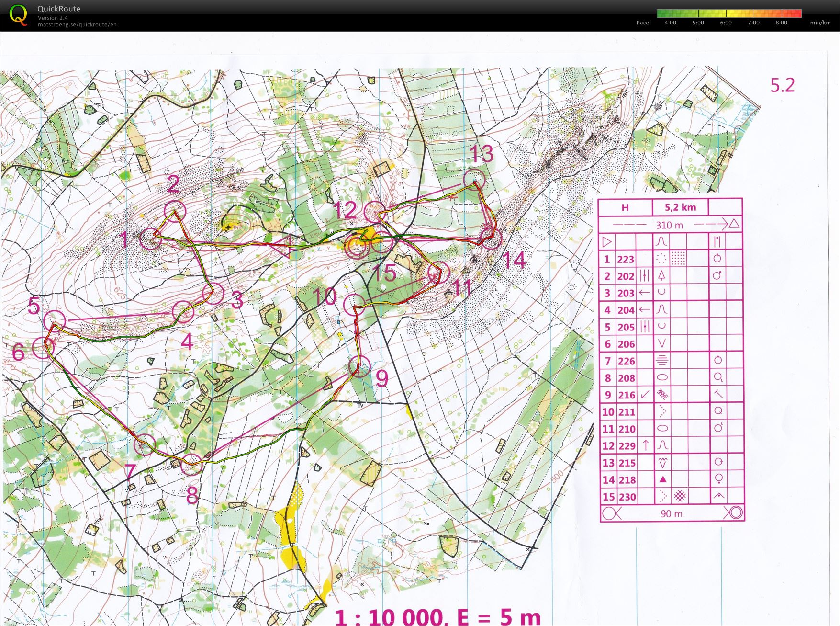Click control circle 14 on the map
840x626 pixels.
coord(491,238)
